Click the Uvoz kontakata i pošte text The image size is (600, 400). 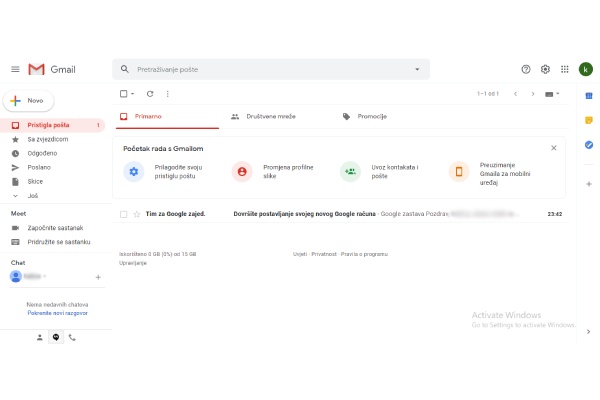tap(395, 171)
